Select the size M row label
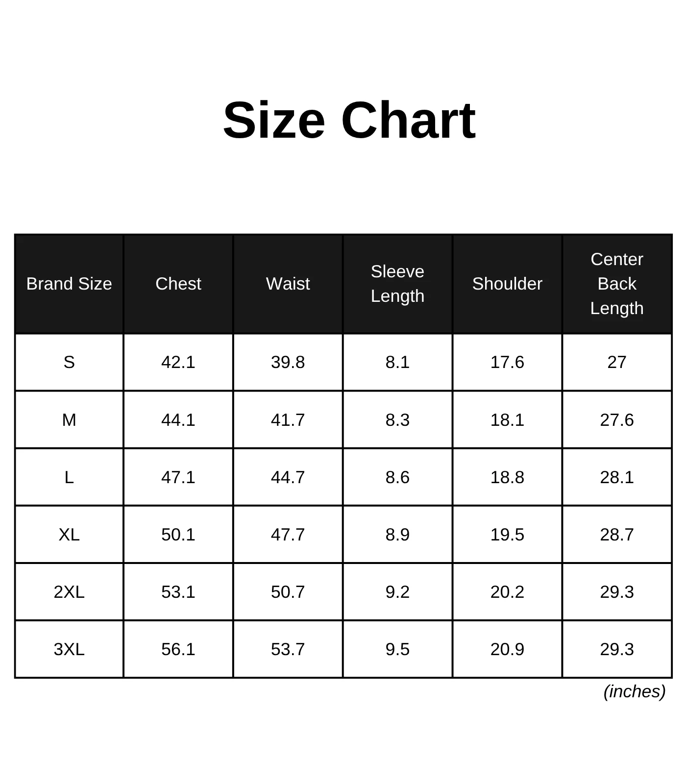The image size is (686, 784). (x=69, y=420)
